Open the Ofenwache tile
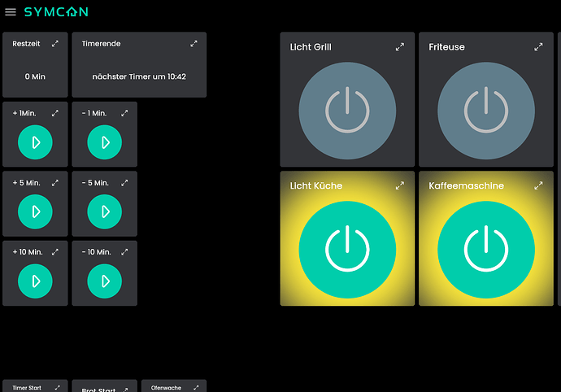This screenshot has width=561, height=392. coord(166,388)
